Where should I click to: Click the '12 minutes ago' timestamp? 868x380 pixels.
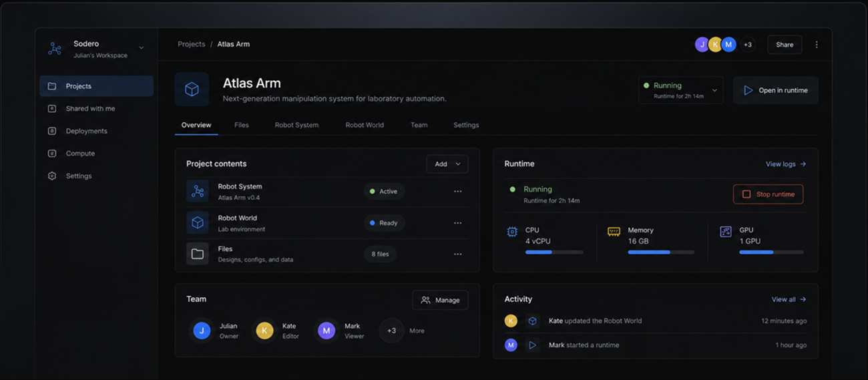(784, 321)
